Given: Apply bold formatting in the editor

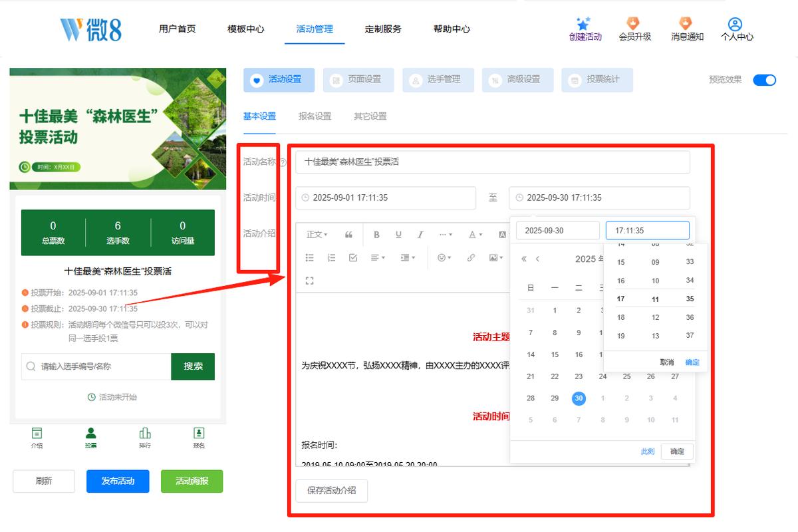Looking at the screenshot, I should [376, 235].
